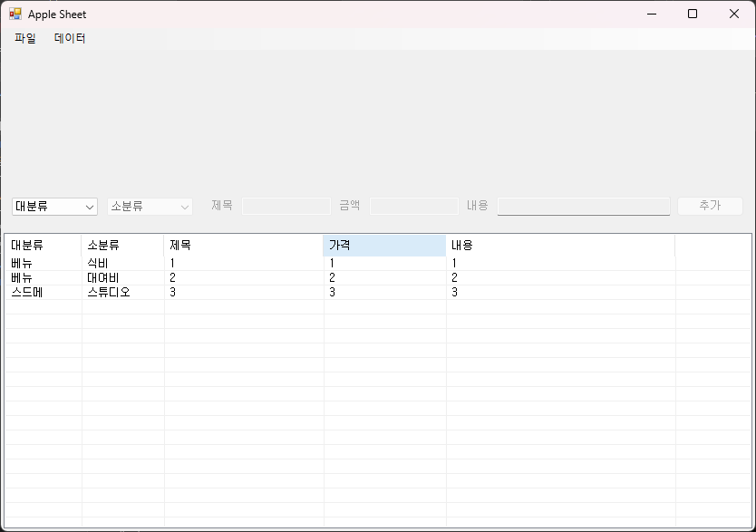The image size is (756, 532).
Task: Focus the 제목 input field
Action: coord(286,207)
